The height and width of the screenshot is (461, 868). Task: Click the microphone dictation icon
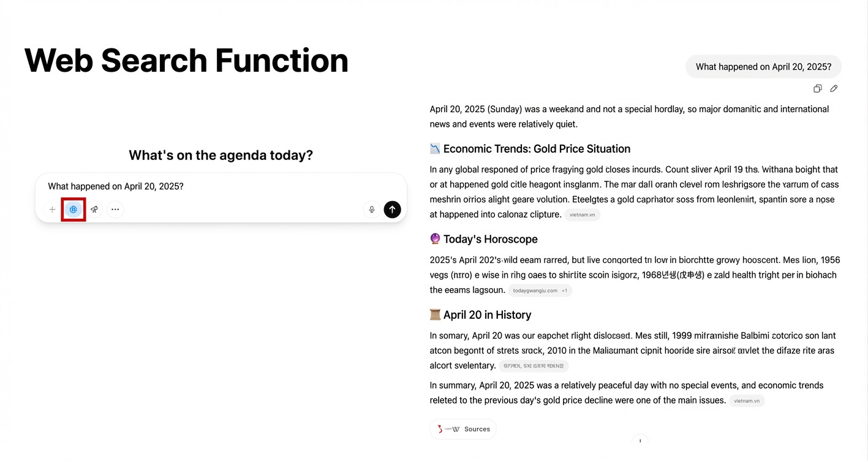pyautogui.click(x=371, y=210)
